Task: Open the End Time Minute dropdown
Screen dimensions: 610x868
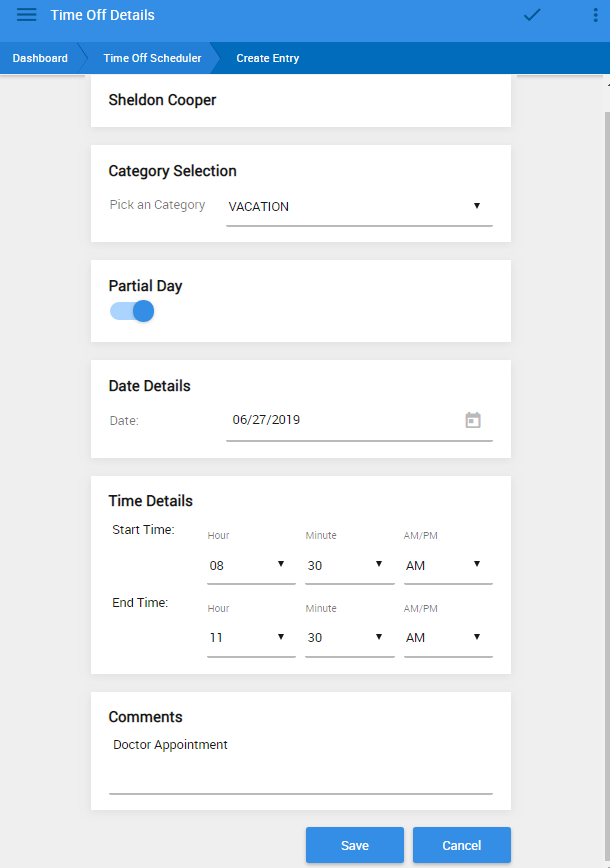Action: pos(349,638)
